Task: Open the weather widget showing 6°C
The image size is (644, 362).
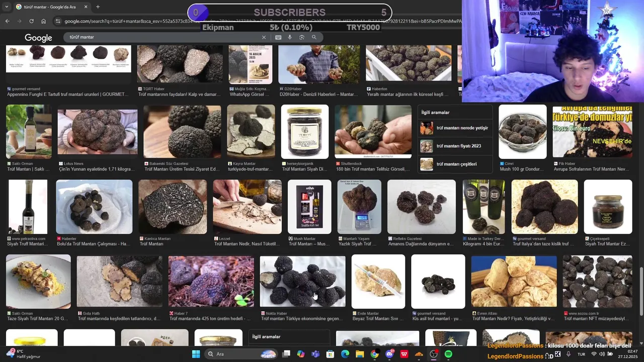Action: coord(24,354)
